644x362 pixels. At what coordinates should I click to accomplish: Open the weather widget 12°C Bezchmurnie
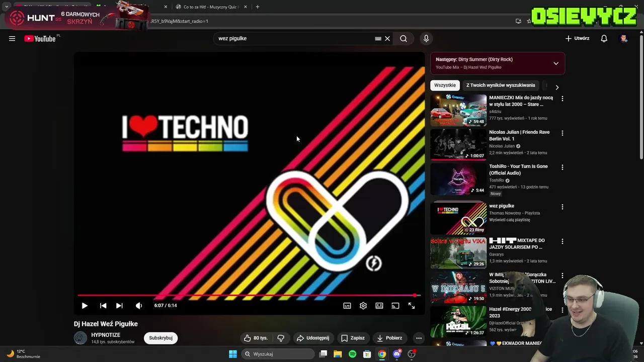coord(24,354)
